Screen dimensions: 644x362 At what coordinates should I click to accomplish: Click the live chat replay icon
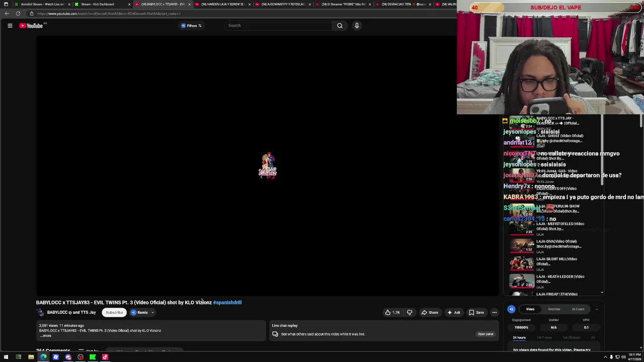click(275, 334)
